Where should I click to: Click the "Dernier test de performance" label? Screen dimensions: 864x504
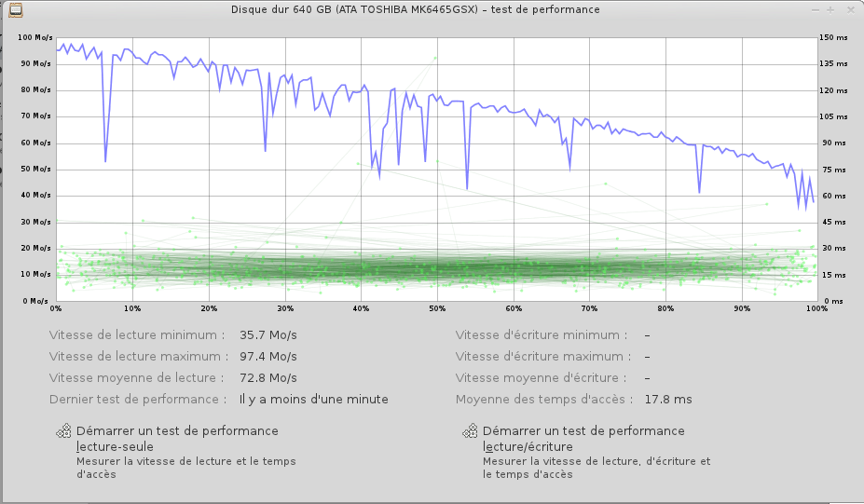(x=138, y=399)
